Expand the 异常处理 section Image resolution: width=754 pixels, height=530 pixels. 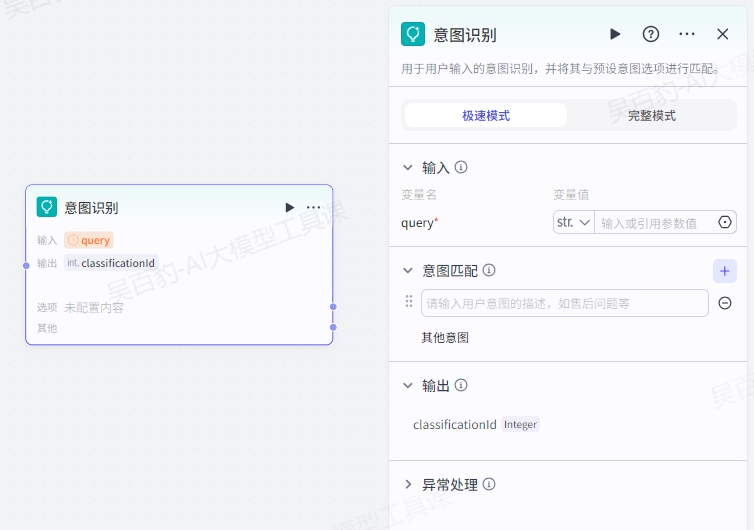coord(408,484)
